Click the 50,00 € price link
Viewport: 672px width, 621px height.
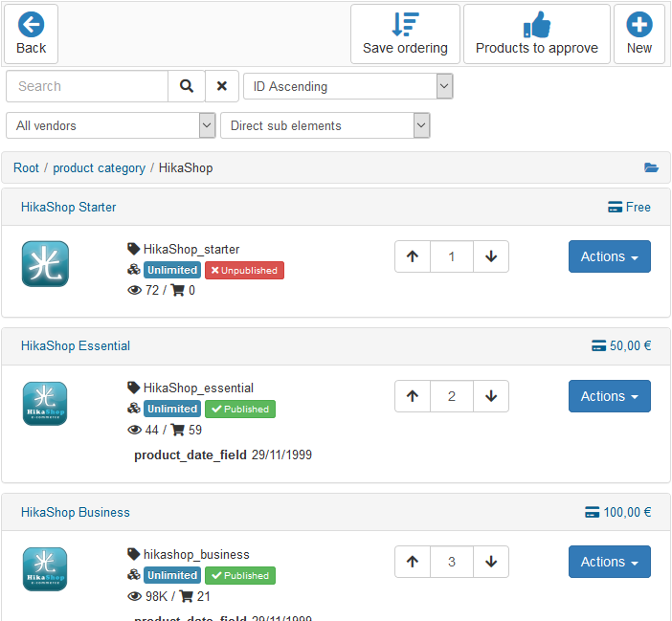tap(621, 345)
